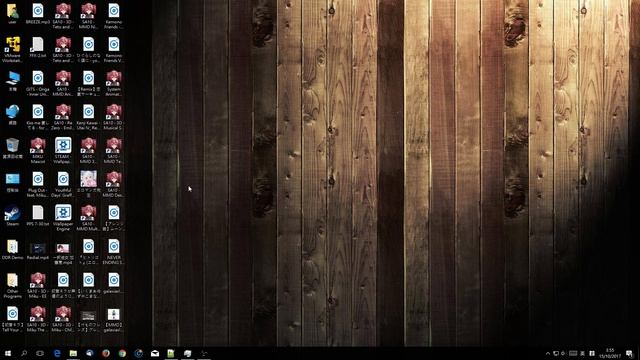The image size is (640, 360).
Task: Open the SA10 - Re Zero shortcut
Action: coord(63,117)
